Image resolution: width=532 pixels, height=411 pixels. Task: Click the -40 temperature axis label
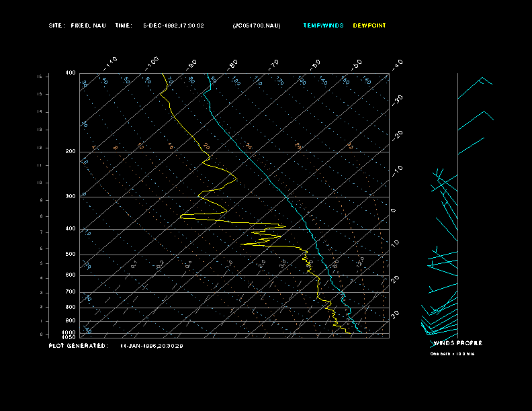coord(397,64)
